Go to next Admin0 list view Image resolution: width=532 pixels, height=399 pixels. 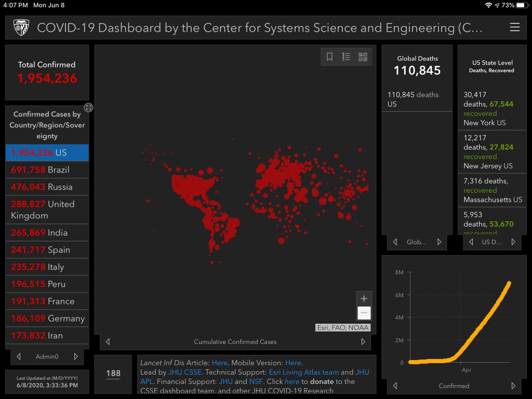coord(76,356)
